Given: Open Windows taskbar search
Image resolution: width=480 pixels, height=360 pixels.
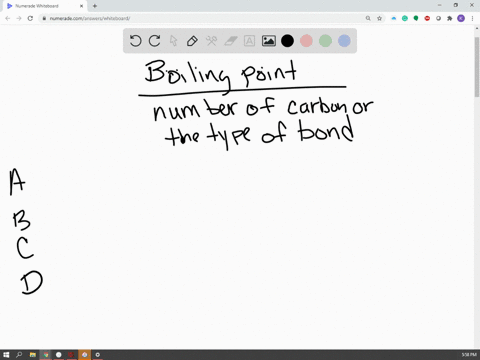Looking at the screenshot, I should [x=19, y=355].
